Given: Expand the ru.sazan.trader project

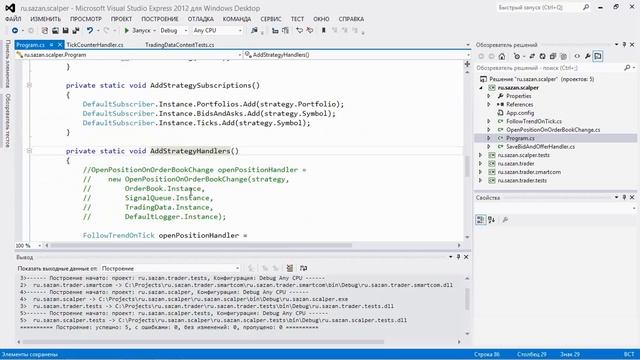Looking at the screenshot, I should [x=481, y=164].
